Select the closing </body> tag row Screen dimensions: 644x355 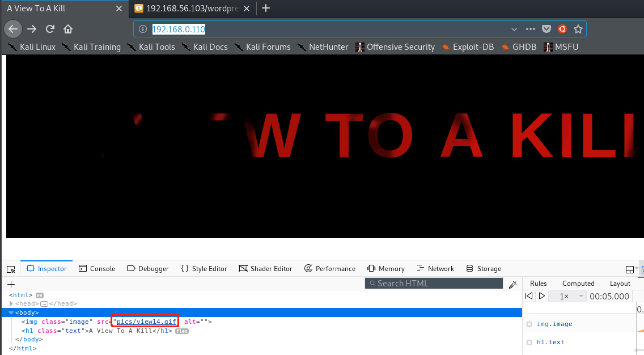[29, 339]
